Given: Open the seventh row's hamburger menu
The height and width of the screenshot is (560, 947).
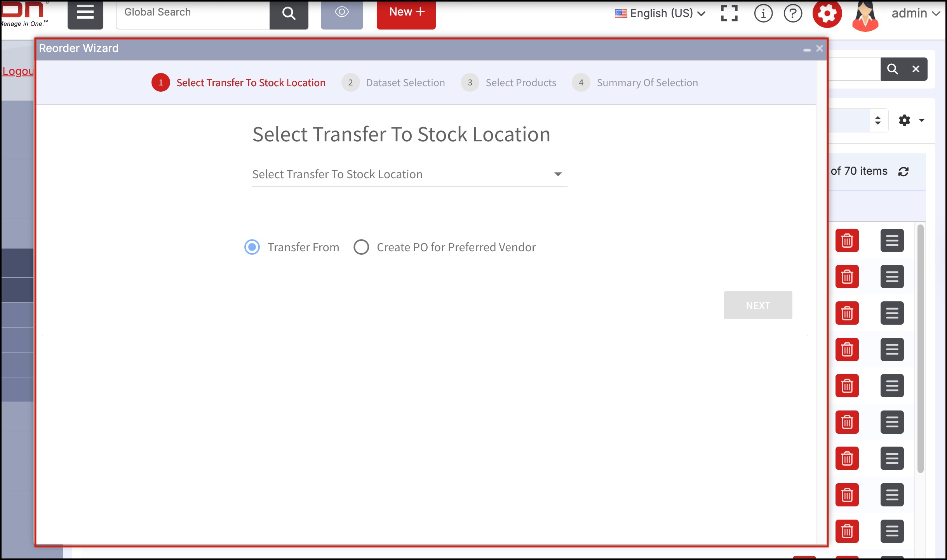Looking at the screenshot, I should point(892,458).
